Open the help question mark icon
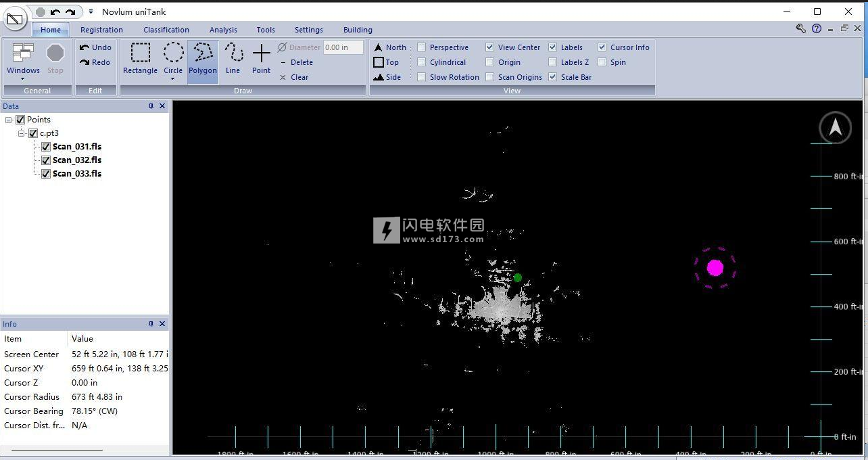This screenshot has width=868, height=460. 817,28
